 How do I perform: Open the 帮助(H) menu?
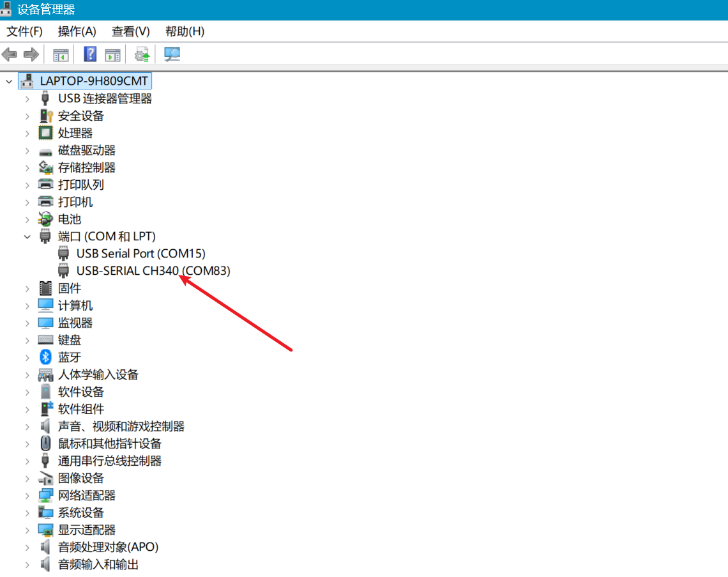(x=185, y=31)
